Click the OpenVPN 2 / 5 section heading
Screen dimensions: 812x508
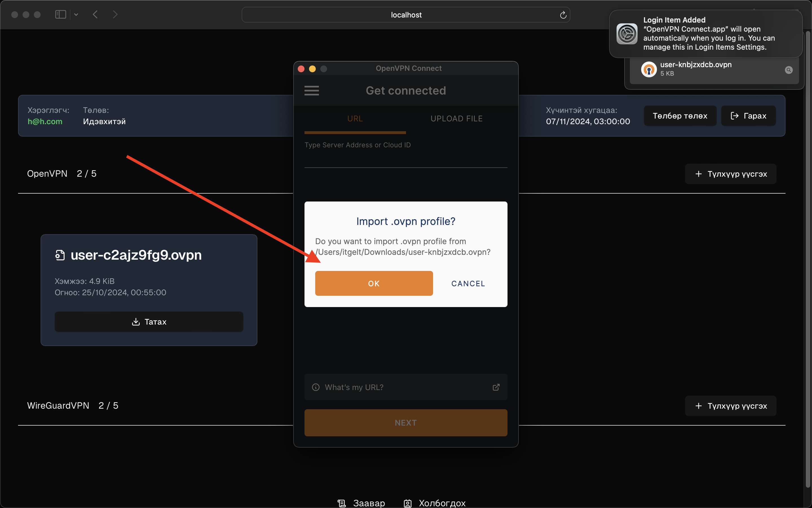coord(62,174)
